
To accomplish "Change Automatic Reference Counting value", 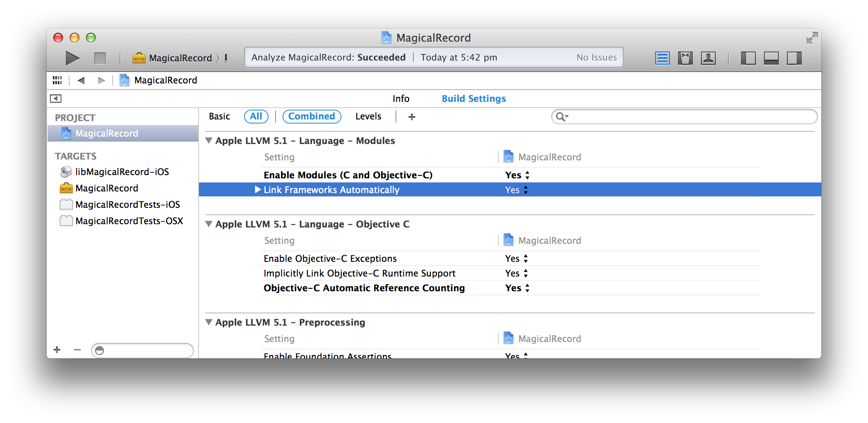I will (x=518, y=288).
